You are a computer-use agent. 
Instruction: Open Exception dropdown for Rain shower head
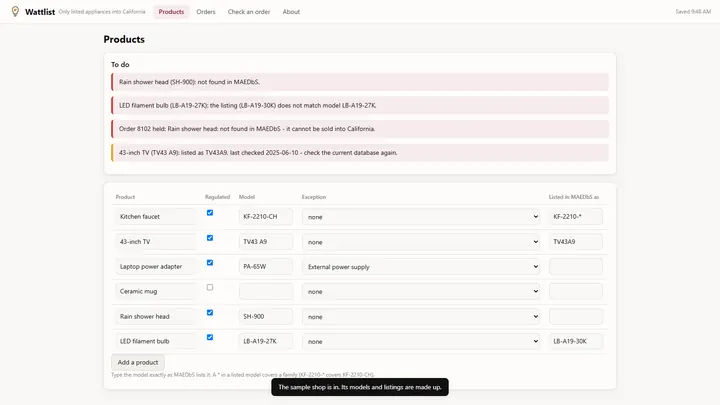[x=421, y=316]
